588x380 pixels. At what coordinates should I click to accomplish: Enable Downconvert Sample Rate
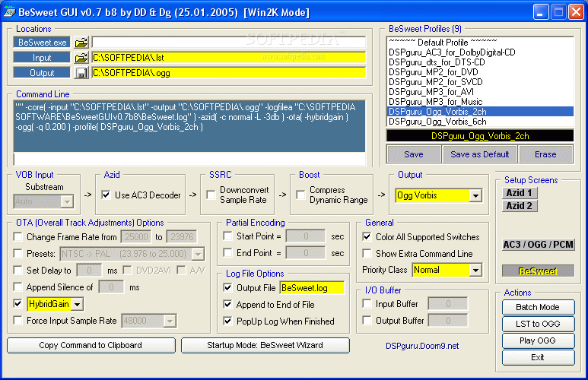(211, 195)
